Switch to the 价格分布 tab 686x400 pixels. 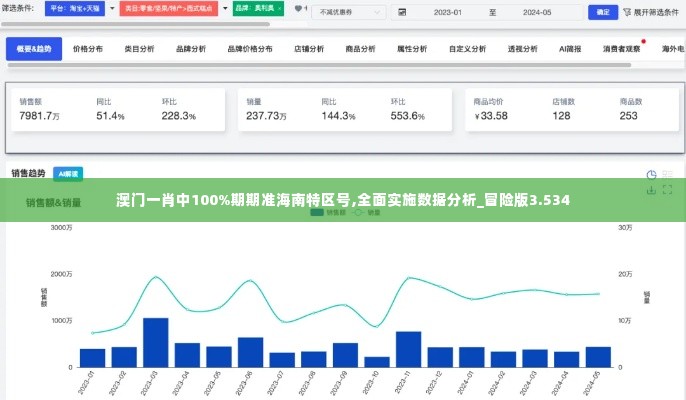[x=89, y=49]
